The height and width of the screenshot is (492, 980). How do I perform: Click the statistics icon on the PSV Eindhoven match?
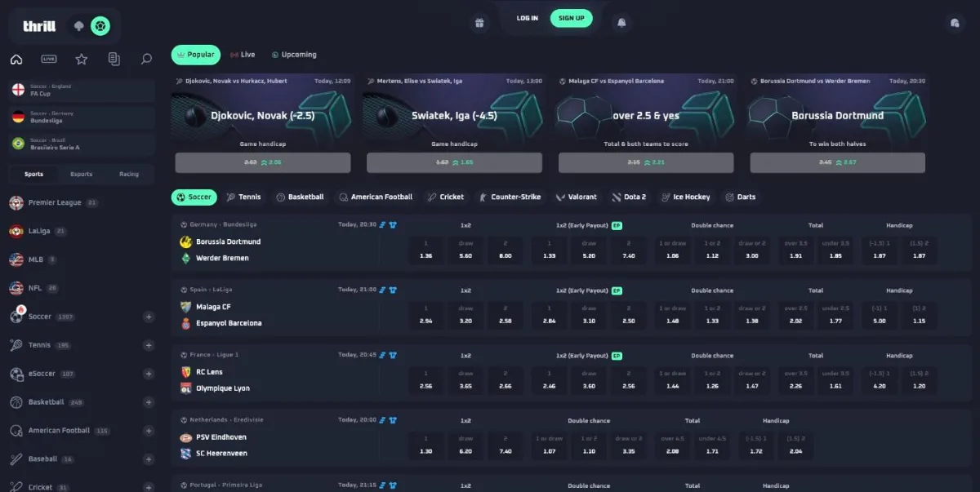point(382,419)
